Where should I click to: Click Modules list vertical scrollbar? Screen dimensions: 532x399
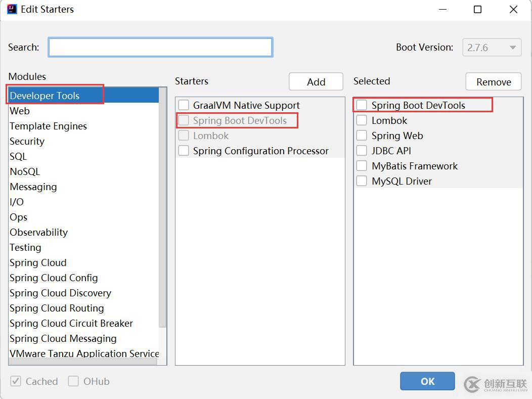coord(162,208)
